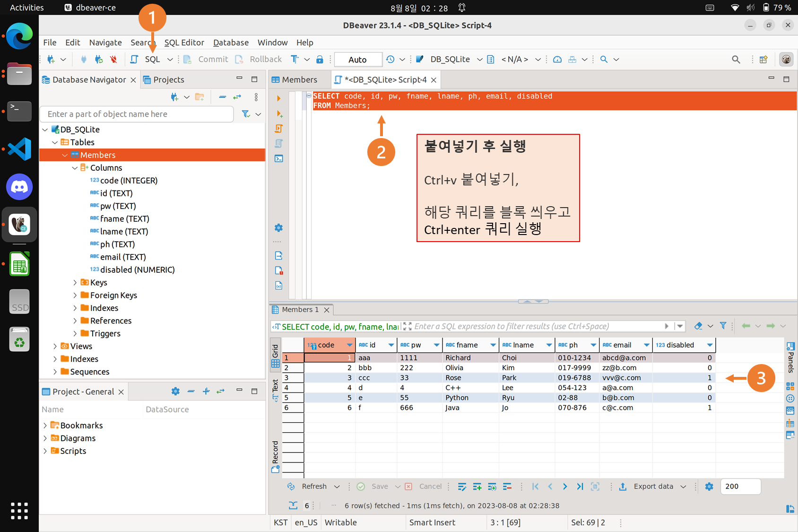Click the navigator filter funnel icon
The width and height of the screenshot is (798, 532).
pos(246,114)
